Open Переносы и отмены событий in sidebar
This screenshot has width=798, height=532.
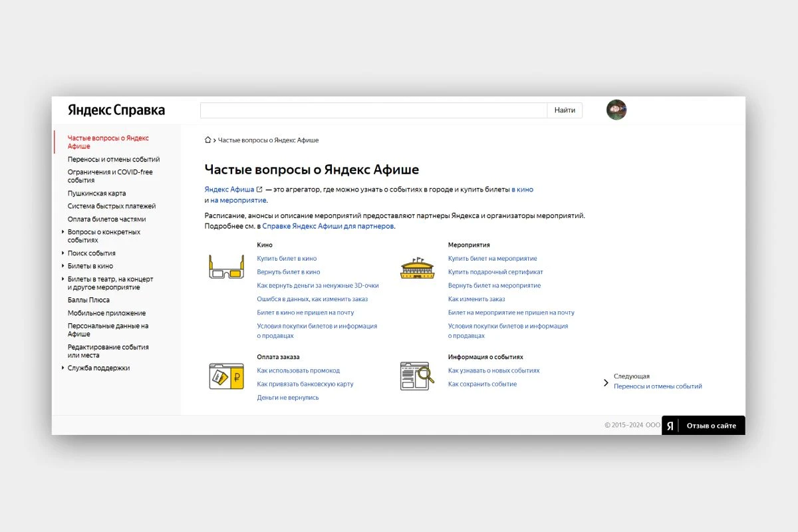pos(114,160)
